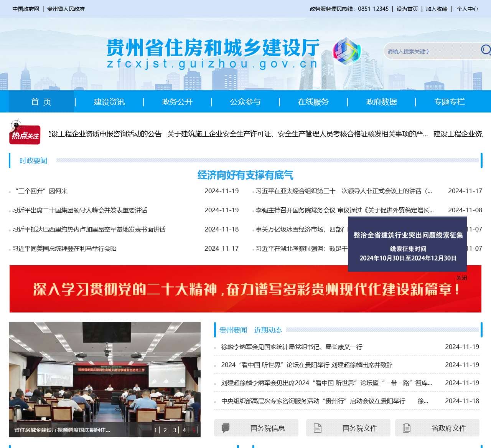Open the 在线服务 menu
Image resolution: width=491 pixels, height=448 pixels.
313,101
